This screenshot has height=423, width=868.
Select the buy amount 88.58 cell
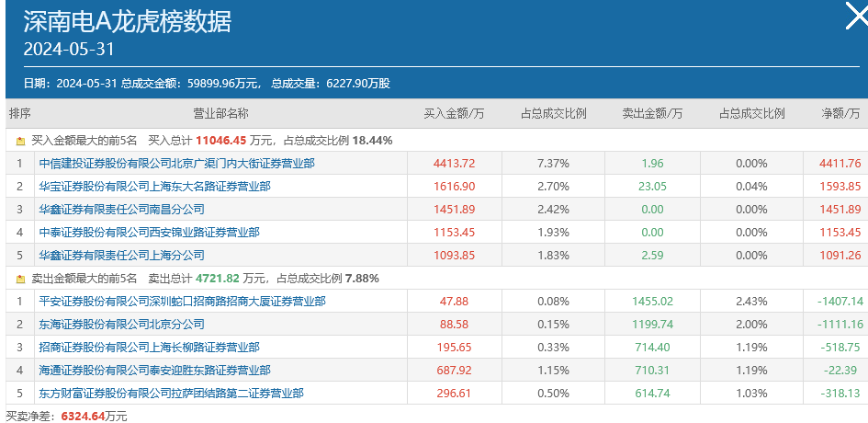coord(454,324)
